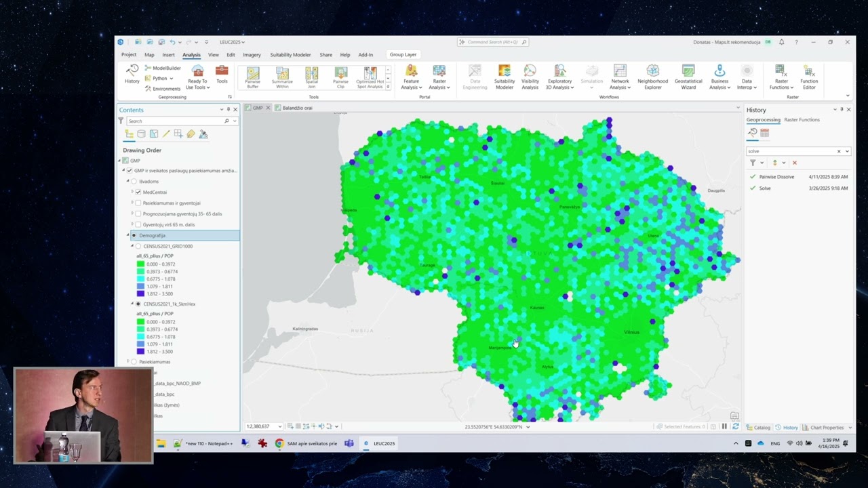Expand the Python dropdown
868x488 pixels.
[171, 79]
